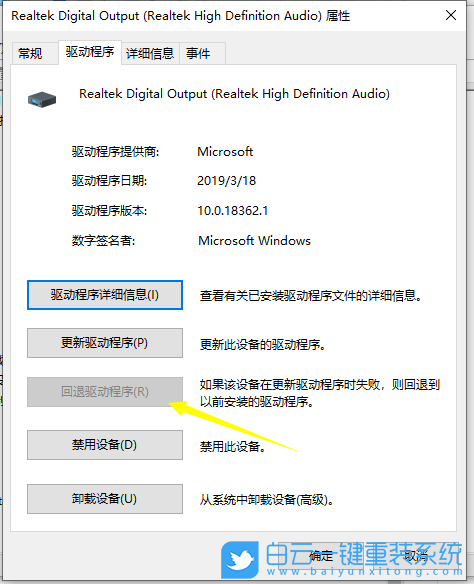Click the greyed 回退驱动程序(R) button
Image resolution: width=474 pixels, height=584 pixels.
pyautogui.click(x=105, y=392)
